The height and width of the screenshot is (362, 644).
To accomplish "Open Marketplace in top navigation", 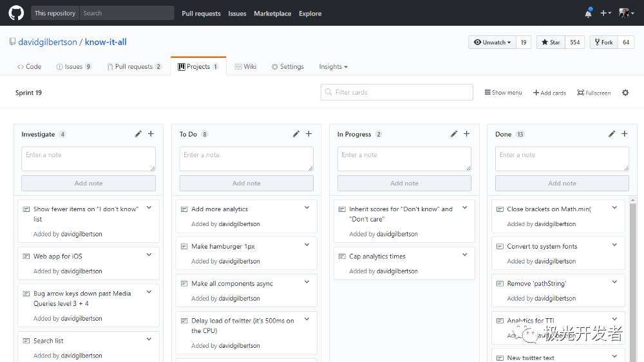I will tap(272, 14).
